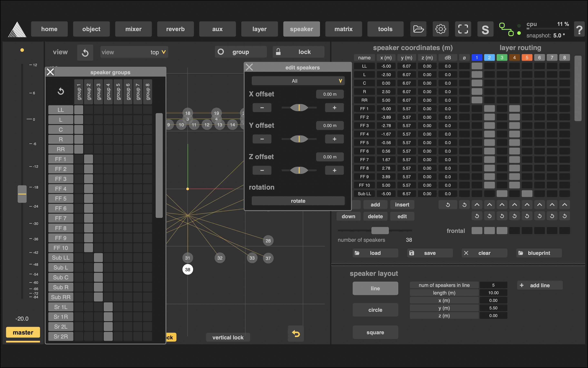Click the add speaker button

pyautogui.click(x=375, y=205)
